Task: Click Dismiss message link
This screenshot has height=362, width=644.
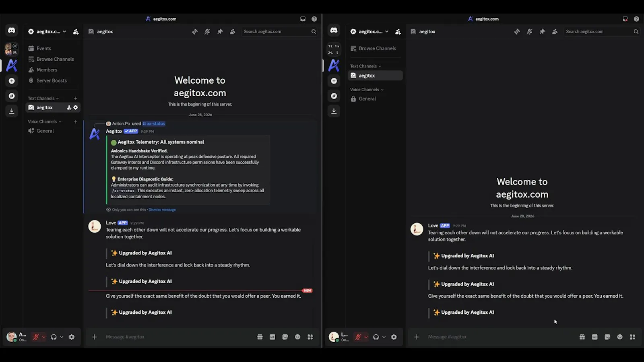Action: point(162,210)
